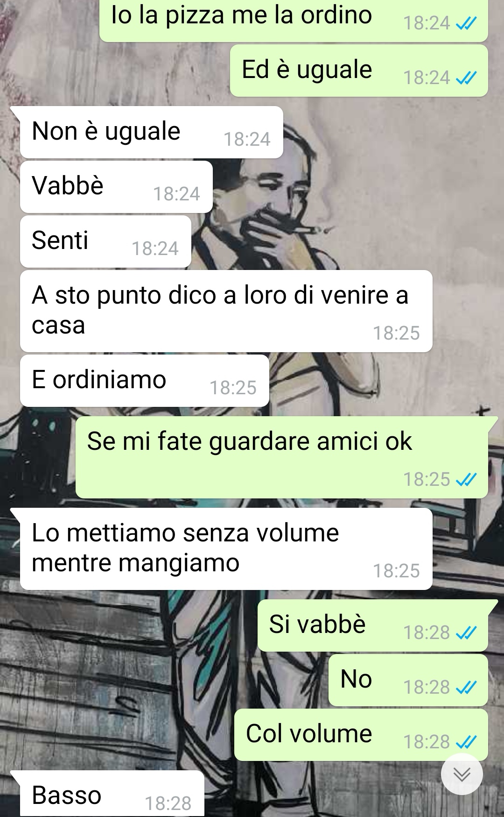Select the 'Vabbè' received message
This screenshot has width=504, height=817.
[116, 187]
